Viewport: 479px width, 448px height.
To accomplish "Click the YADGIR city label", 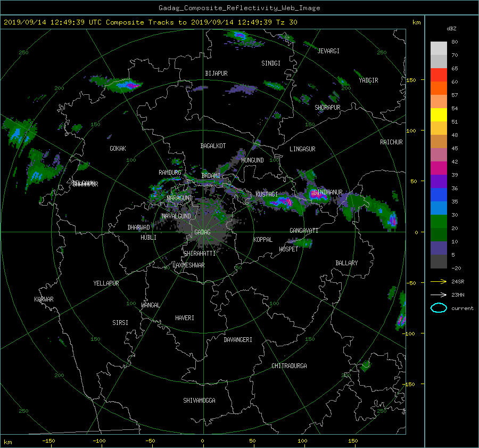I will click(368, 80).
